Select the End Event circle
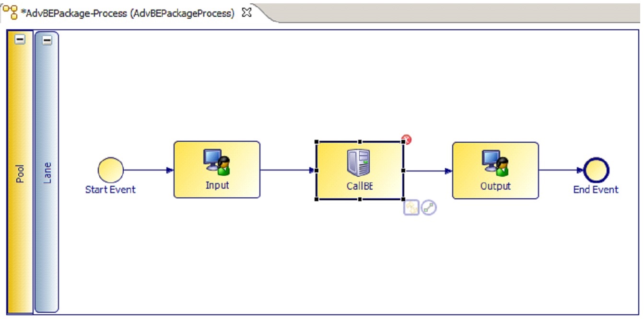Viewport: 644px width, 319px height. pos(596,171)
